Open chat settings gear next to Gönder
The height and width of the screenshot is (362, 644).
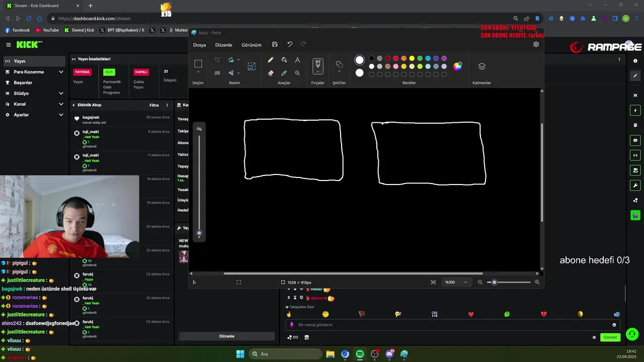[x=594, y=337]
